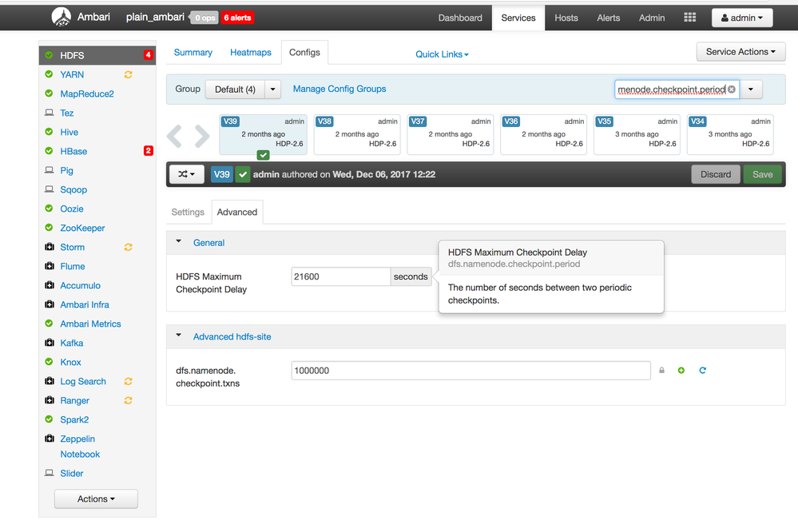The width and height of the screenshot is (798, 532).
Task: Switch to the Heatmaps tab
Action: 250,53
